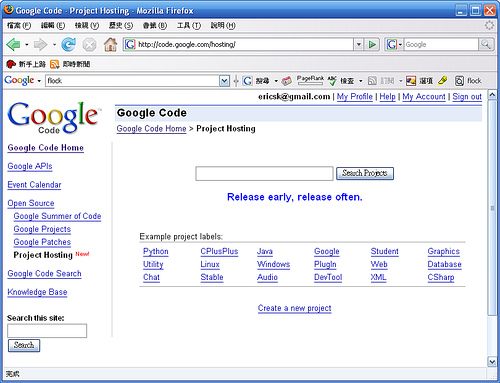
Task: Open the Google toolbar logo dropdown arrow
Action: [x=39, y=81]
